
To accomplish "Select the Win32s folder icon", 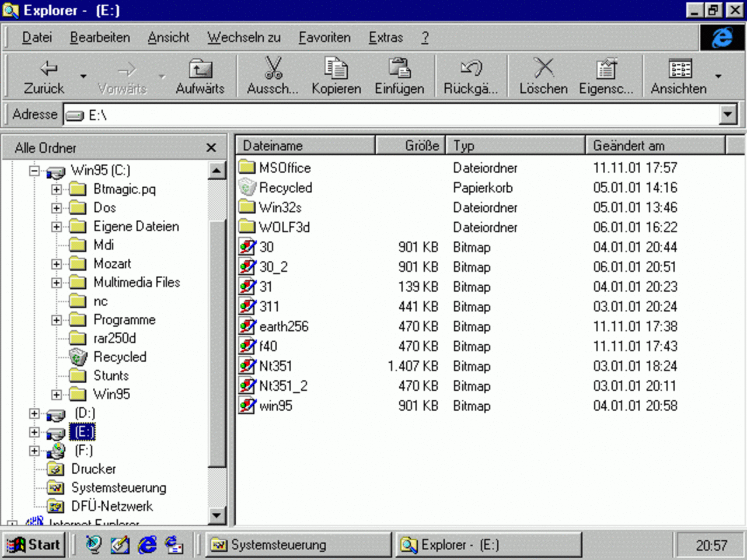I will (247, 207).
